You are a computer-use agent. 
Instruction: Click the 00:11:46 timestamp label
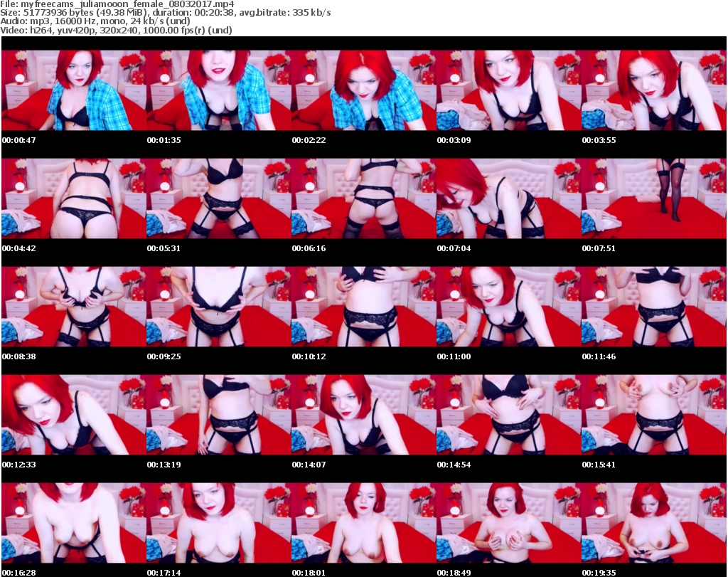pyautogui.click(x=599, y=356)
